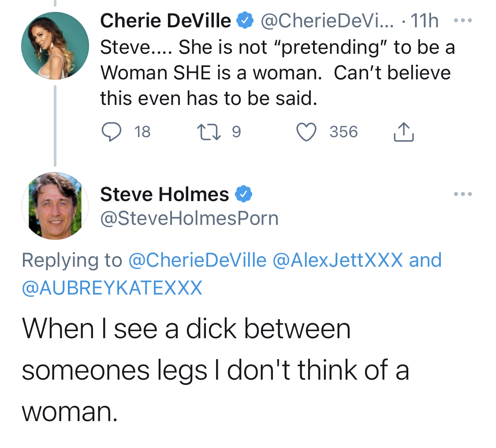Tap Steve Holmes' verified badge

[243, 194]
